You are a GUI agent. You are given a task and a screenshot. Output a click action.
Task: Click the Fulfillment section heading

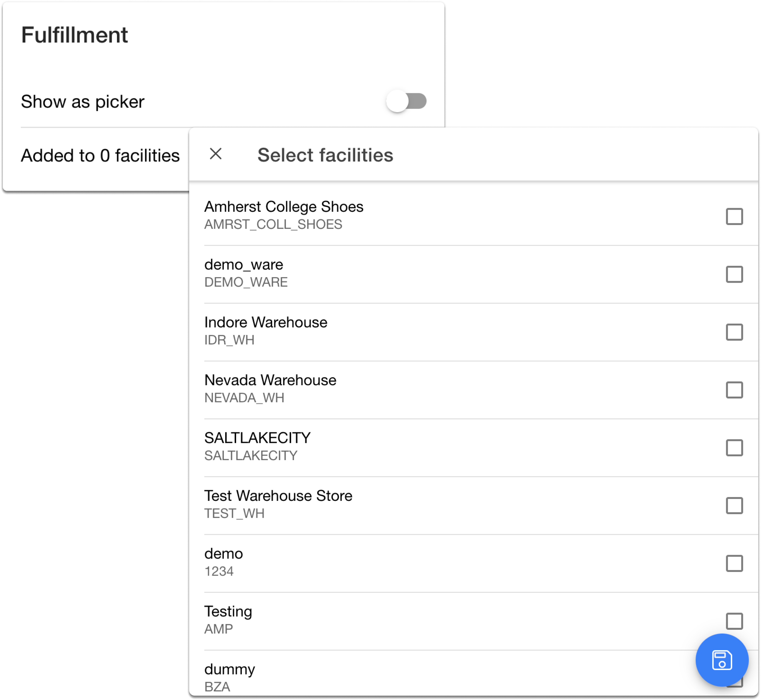75,35
